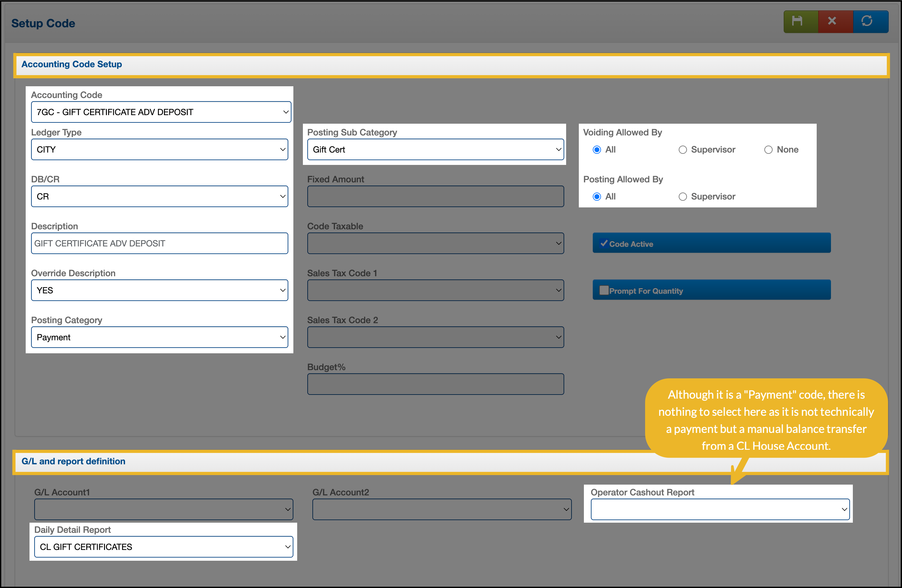This screenshot has width=902, height=588.
Task: Expand the Ledger Type dropdown
Action: [160, 150]
